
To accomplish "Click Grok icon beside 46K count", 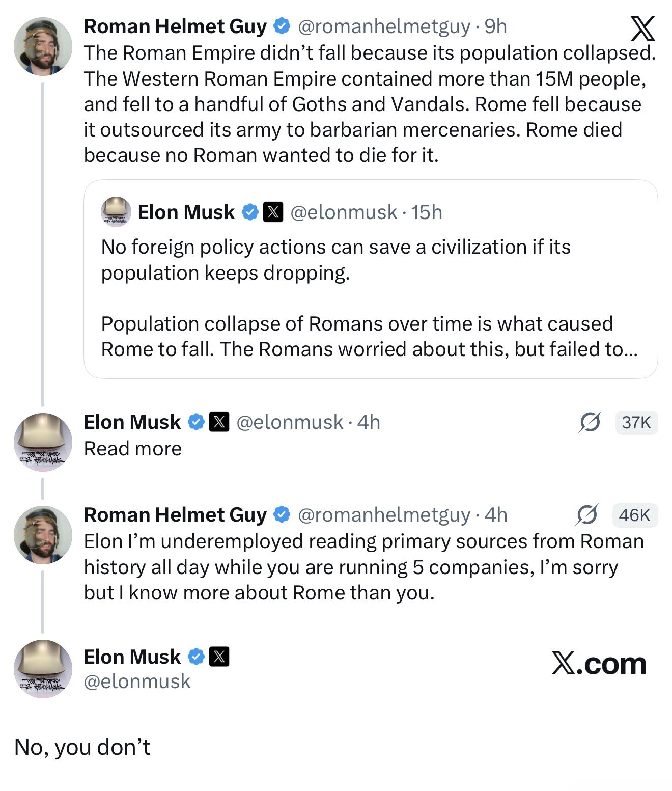I will coord(587,515).
